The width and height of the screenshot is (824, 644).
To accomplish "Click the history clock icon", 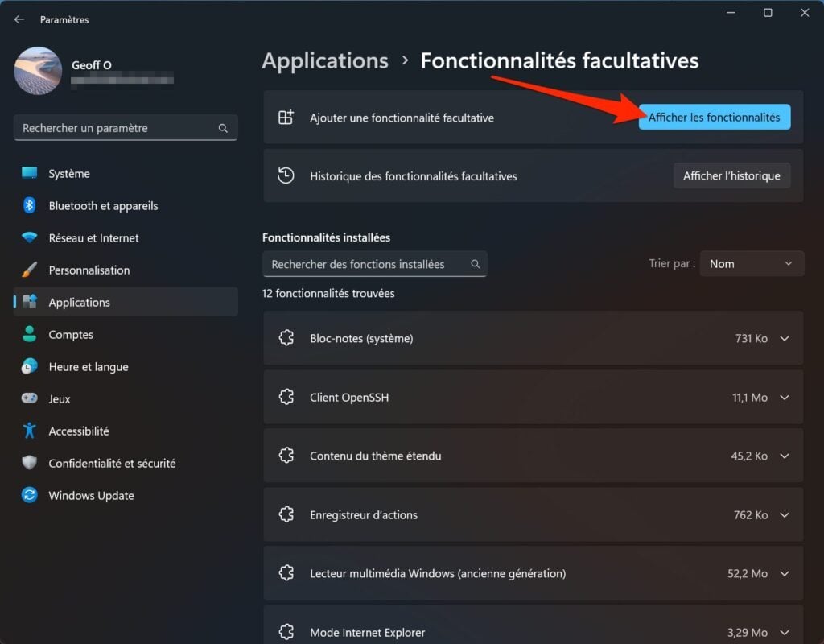I will click(x=286, y=175).
